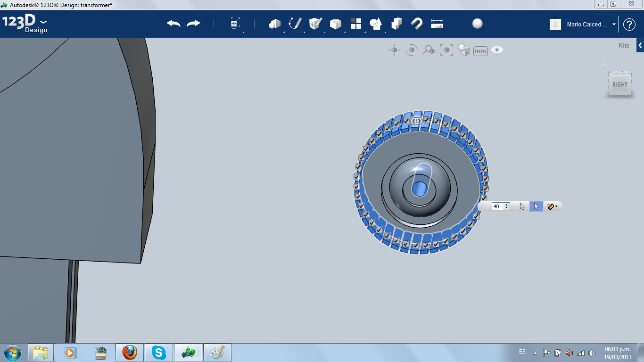The image size is (644, 362).
Task: Open the clock showing 06:03 p.m.
Action: [x=618, y=353]
